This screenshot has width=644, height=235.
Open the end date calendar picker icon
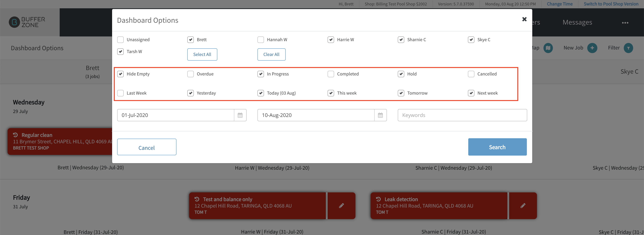tap(380, 115)
